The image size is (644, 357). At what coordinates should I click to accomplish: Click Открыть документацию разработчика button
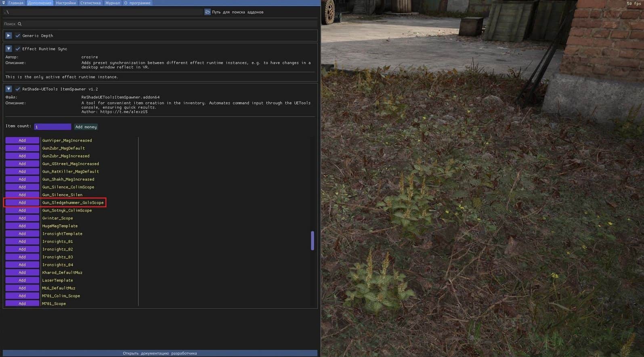pos(160,353)
